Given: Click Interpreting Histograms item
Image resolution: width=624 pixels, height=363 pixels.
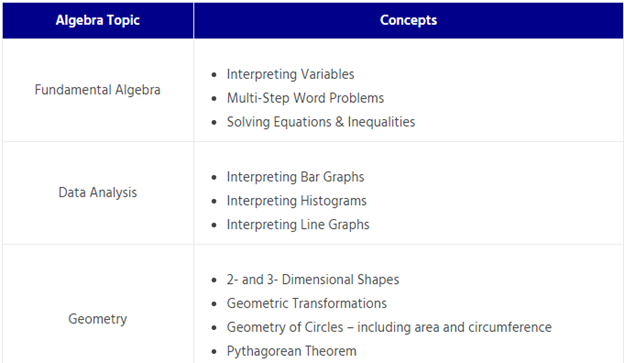Looking at the screenshot, I should click(296, 201).
